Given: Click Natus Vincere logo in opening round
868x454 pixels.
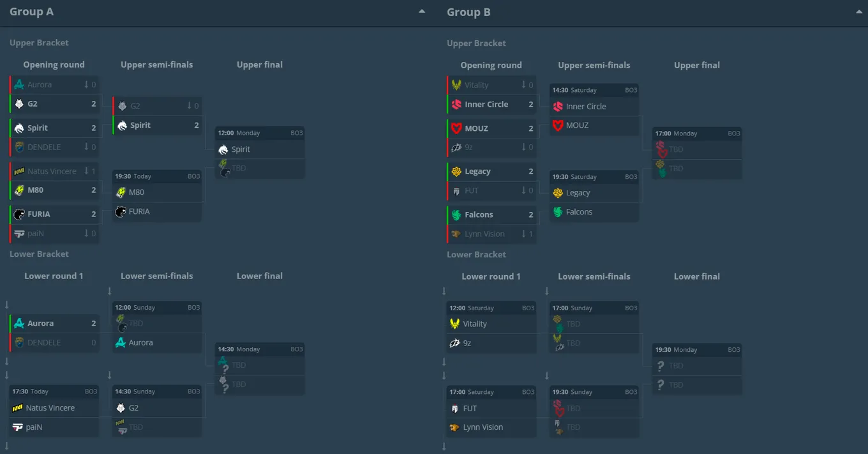Looking at the screenshot, I should pyautogui.click(x=19, y=171).
